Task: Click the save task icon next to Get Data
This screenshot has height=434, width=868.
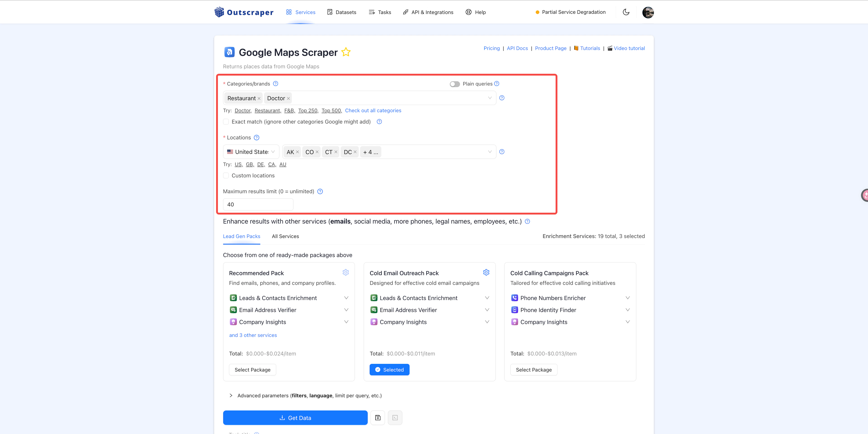Action: 377,418
